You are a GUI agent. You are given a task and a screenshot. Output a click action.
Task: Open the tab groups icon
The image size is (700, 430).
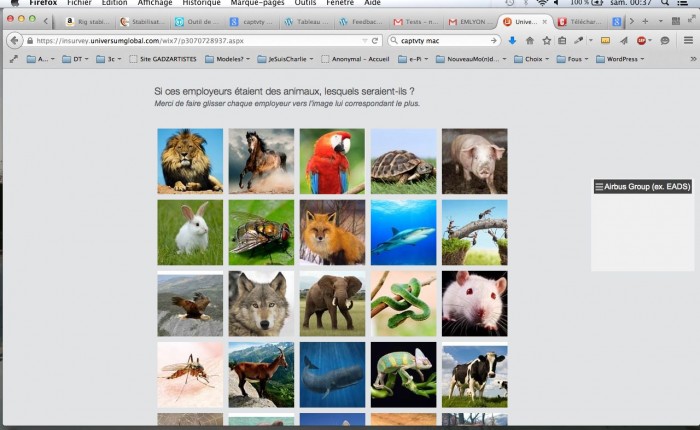point(676,21)
